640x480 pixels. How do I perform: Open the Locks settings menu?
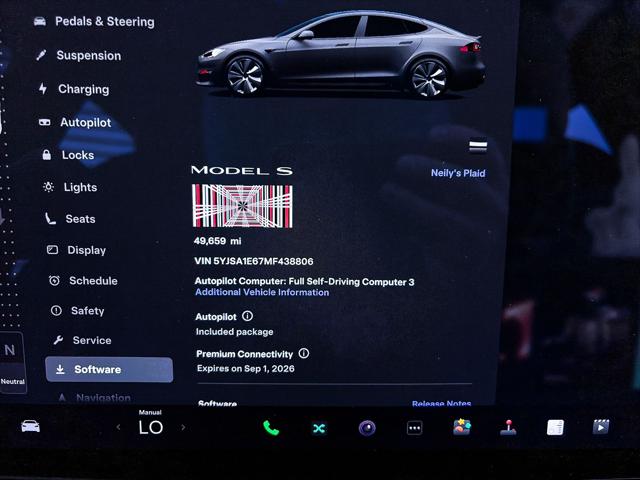pos(68,155)
